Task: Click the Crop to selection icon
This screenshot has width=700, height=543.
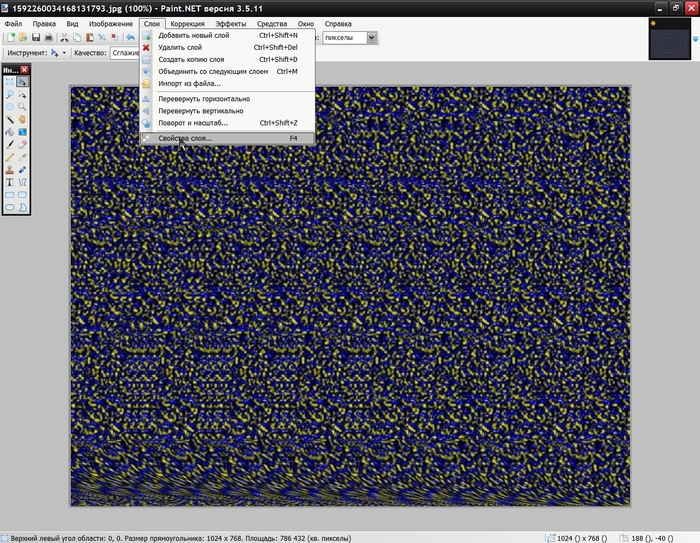Action: [102, 38]
